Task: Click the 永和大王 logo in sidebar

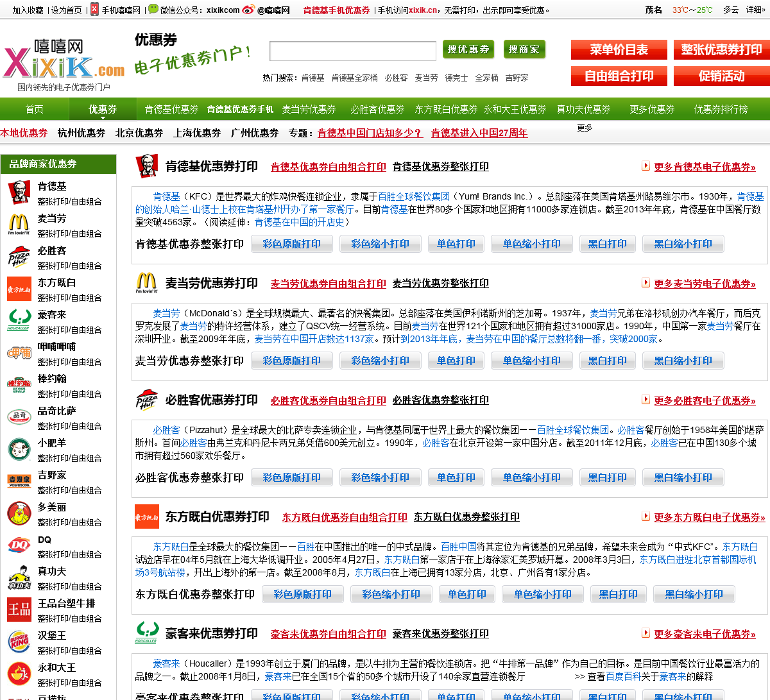Action: (x=19, y=674)
